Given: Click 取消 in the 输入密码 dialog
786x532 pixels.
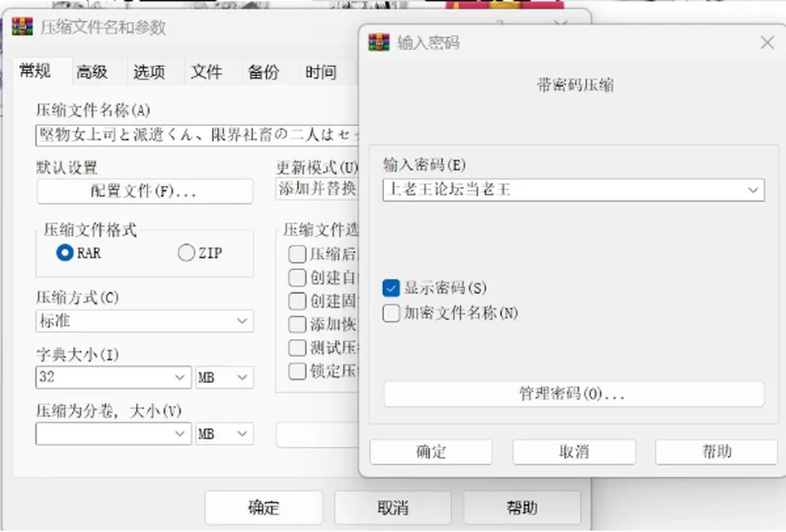Looking at the screenshot, I should 574,452.
